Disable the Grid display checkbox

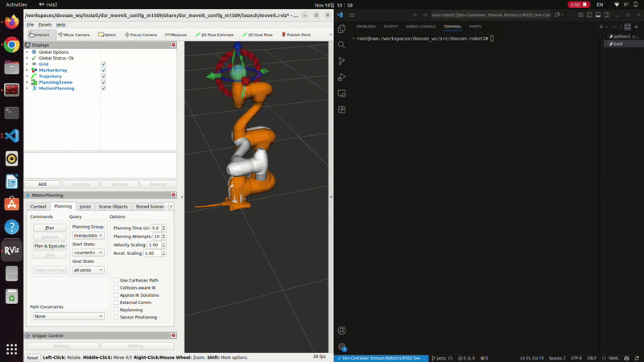click(104, 64)
